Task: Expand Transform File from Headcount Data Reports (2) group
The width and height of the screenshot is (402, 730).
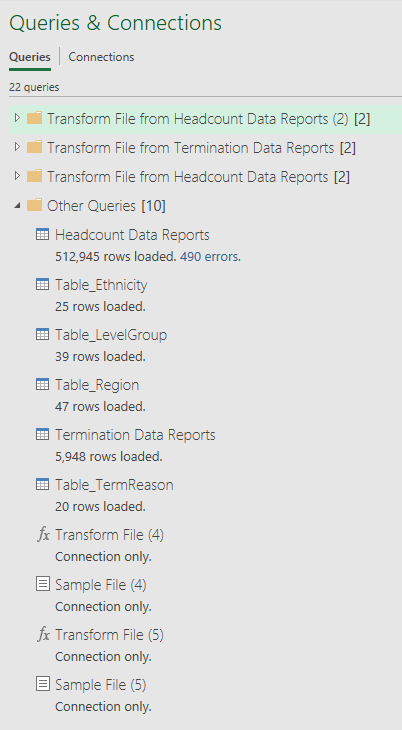Action: (17, 118)
